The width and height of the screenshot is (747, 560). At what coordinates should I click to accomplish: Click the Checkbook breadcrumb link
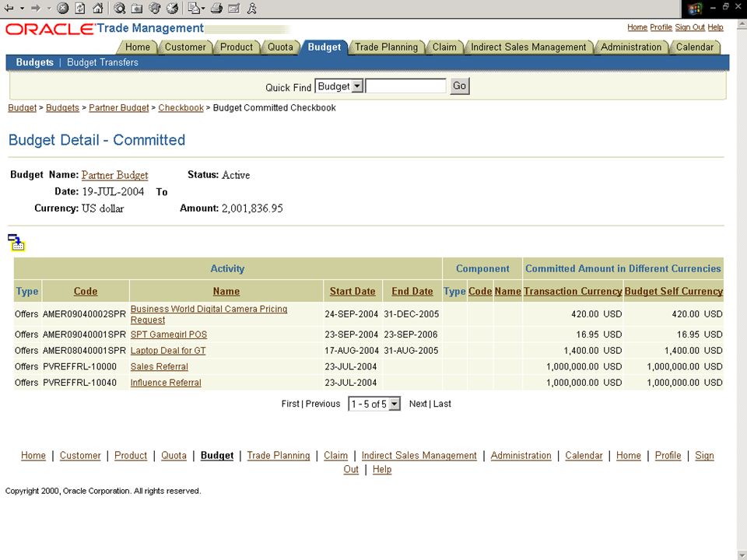181,107
